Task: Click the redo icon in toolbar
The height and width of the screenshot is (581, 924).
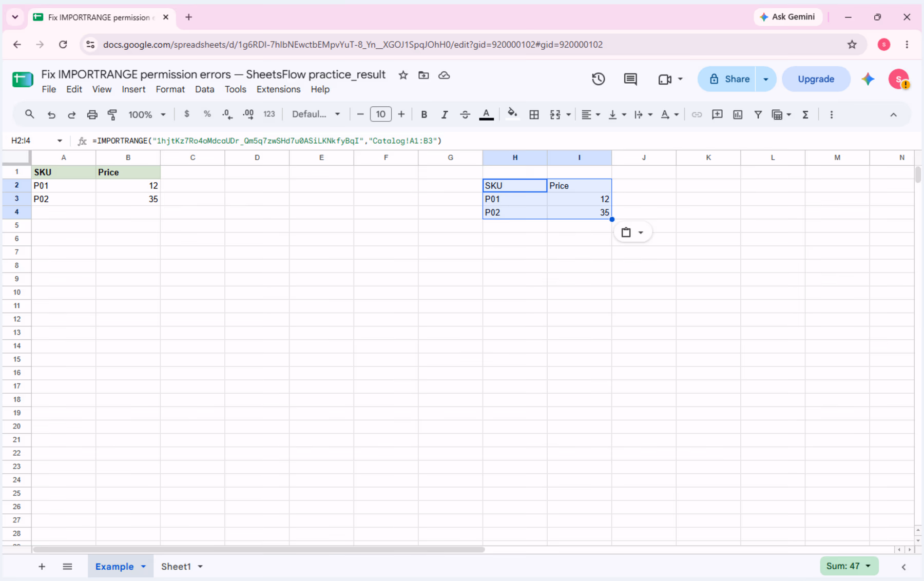Action: pos(72,114)
